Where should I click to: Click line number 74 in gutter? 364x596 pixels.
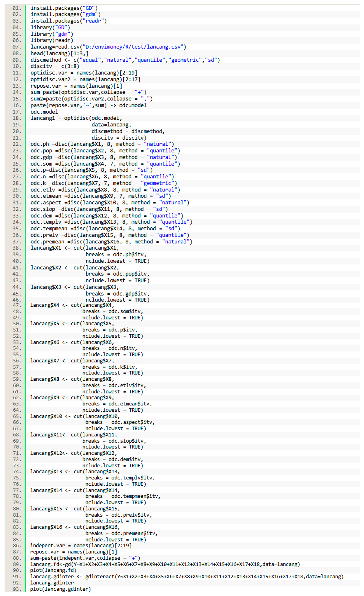coord(17,472)
